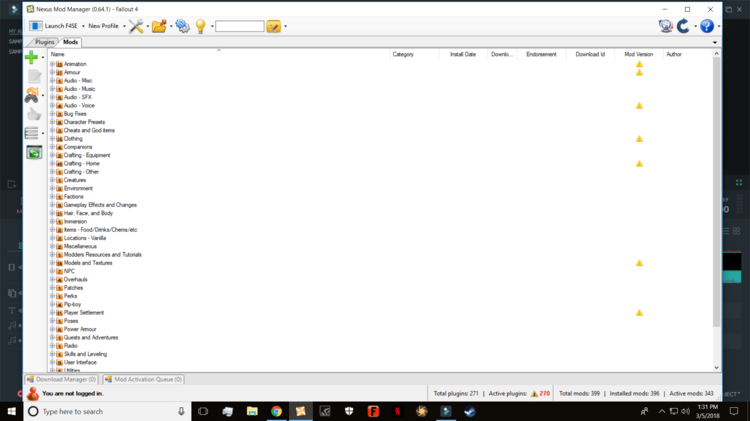Switch to the Plugins tab
This screenshot has width=750, height=421.
pyautogui.click(x=44, y=42)
